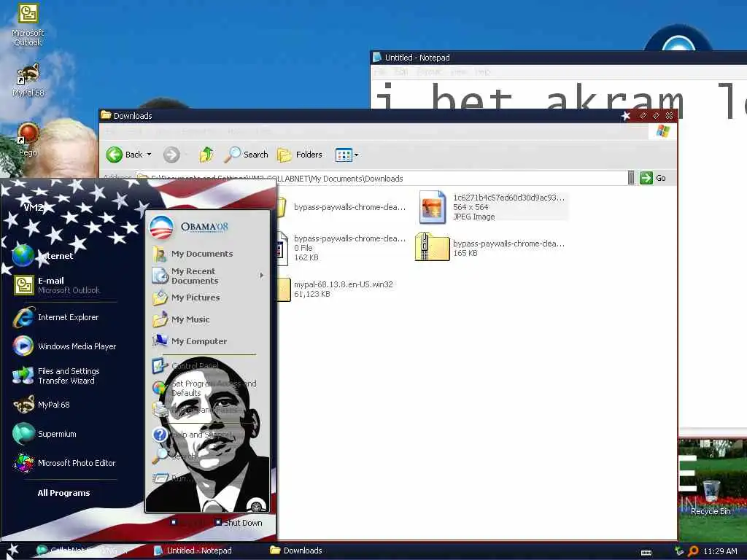Select the 165 KB bypass-paywalls zip file
The image size is (747, 560).
491,248
